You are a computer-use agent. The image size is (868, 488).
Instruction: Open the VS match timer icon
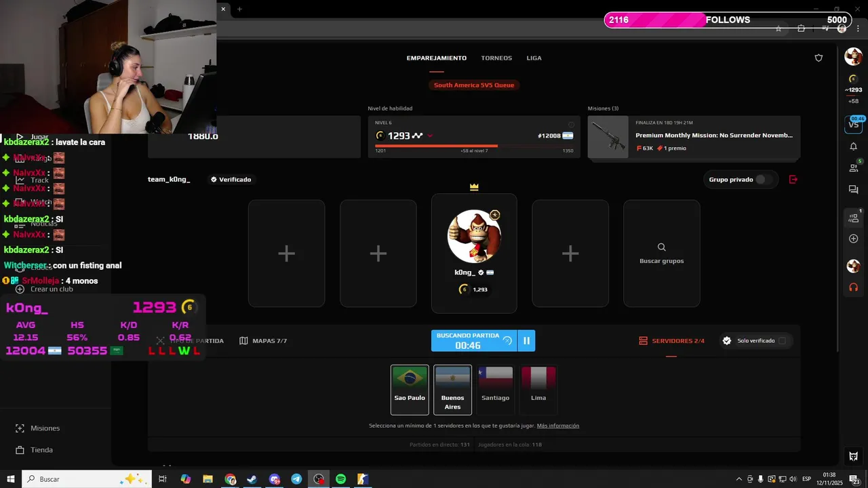tap(853, 124)
